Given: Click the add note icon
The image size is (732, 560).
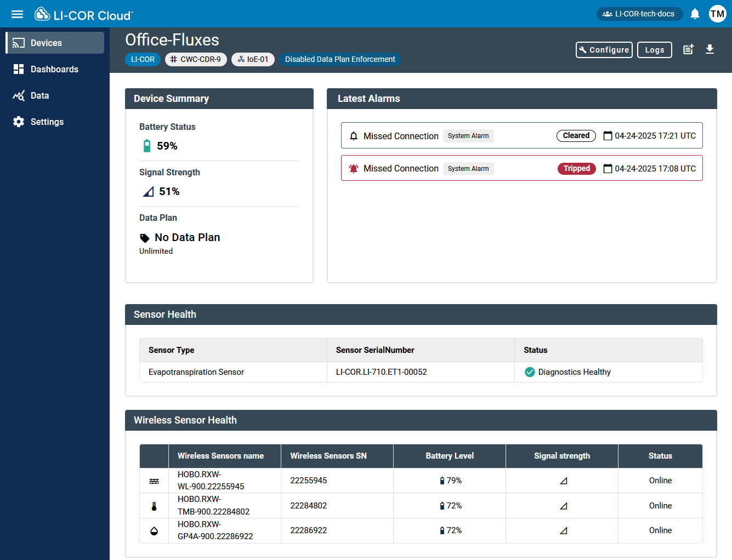Looking at the screenshot, I should pos(688,49).
